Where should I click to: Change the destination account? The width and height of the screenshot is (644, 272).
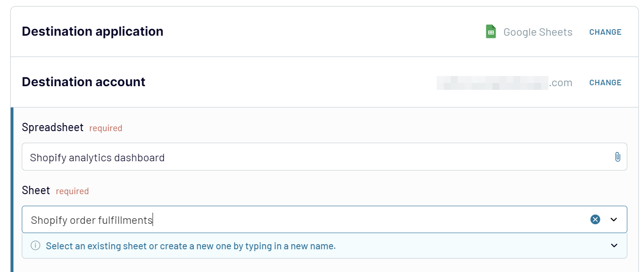[605, 82]
